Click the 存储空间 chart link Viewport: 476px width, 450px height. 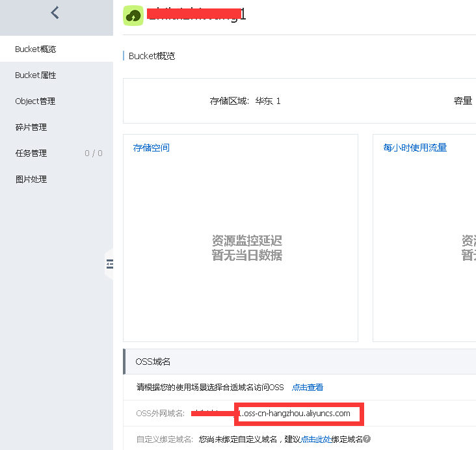151,148
